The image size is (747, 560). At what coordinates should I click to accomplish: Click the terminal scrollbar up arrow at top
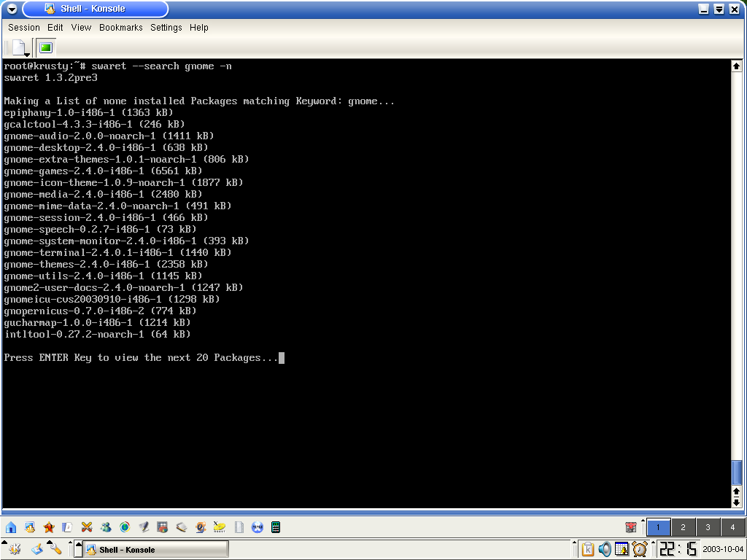coord(737,66)
